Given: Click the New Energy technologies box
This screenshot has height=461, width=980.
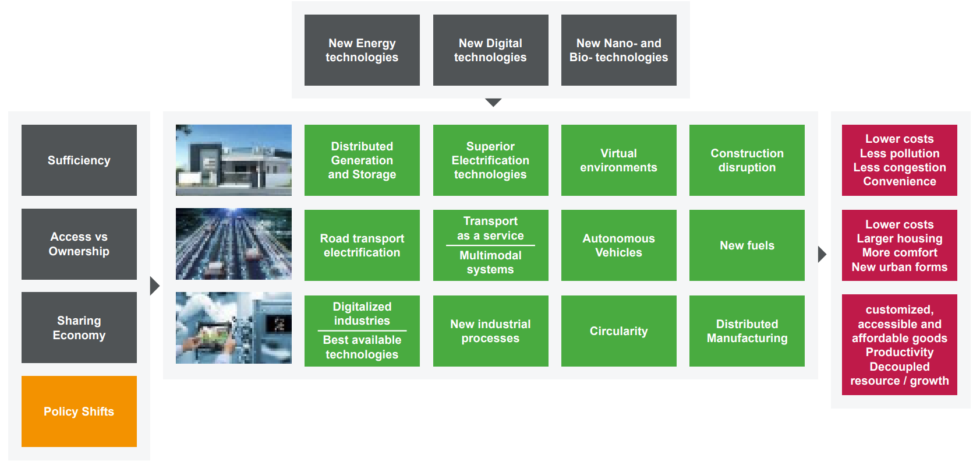Looking at the screenshot, I should pos(362,50).
